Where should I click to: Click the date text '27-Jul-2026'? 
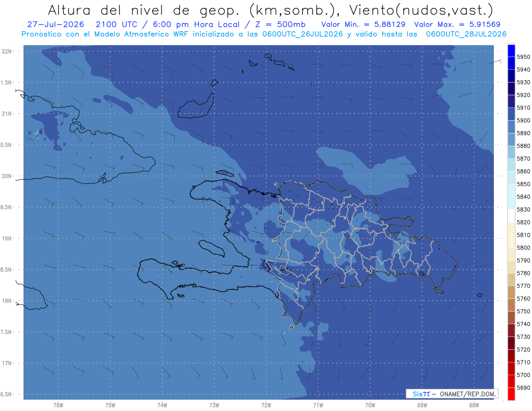[55, 24]
